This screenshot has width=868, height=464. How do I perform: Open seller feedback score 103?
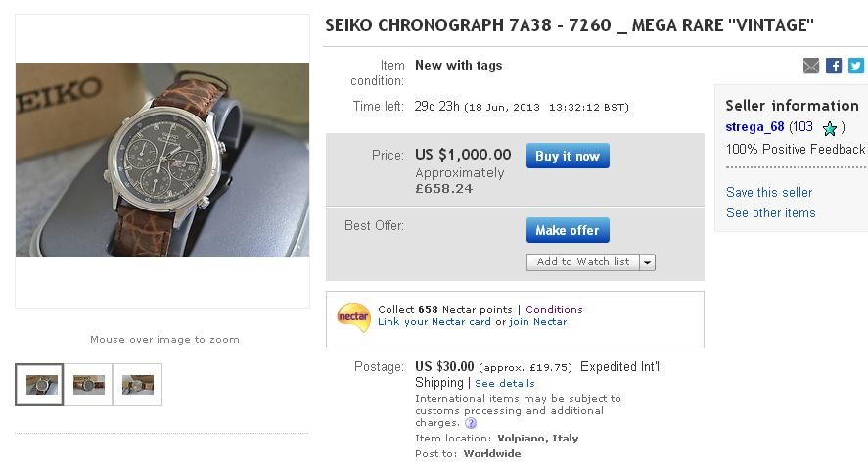coord(801,127)
